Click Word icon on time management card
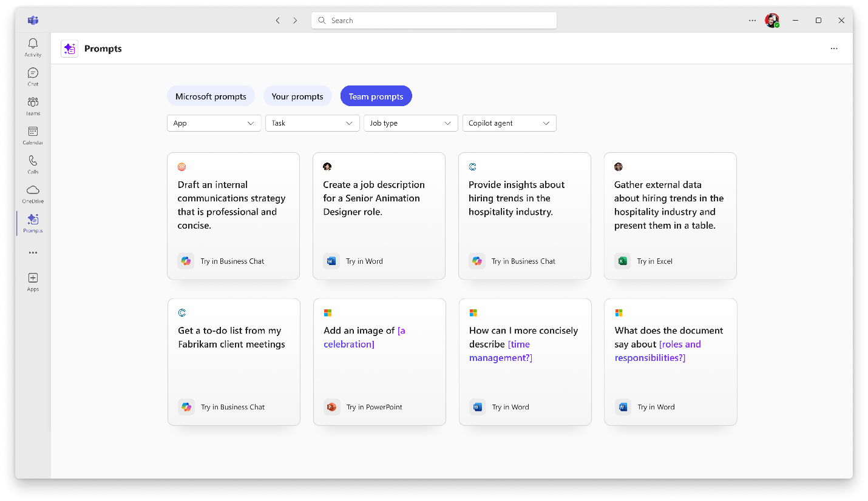 (478, 407)
